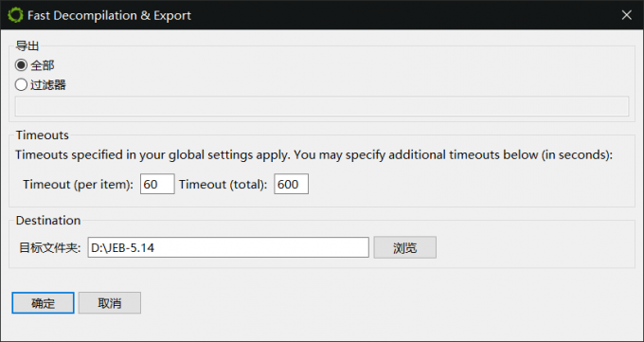
Task: Confirm export with the 确定 button
Action: tap(44, 303)
